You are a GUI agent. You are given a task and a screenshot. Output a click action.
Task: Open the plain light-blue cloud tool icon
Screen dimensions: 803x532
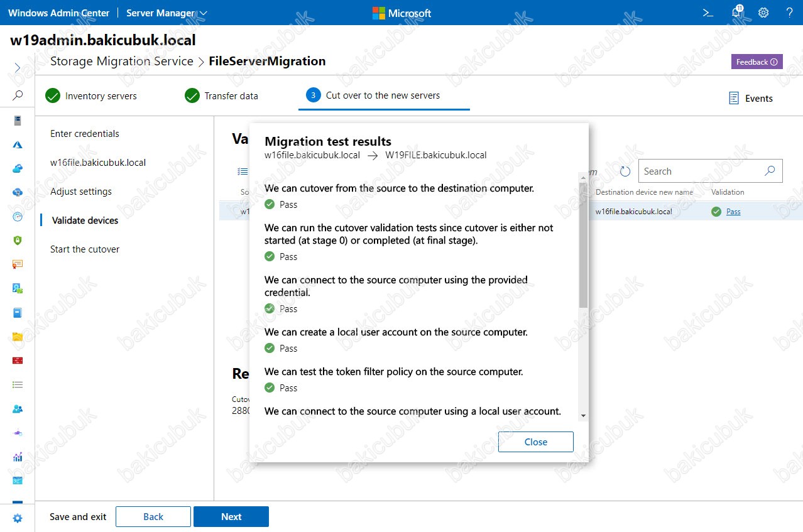coord(18,168)
